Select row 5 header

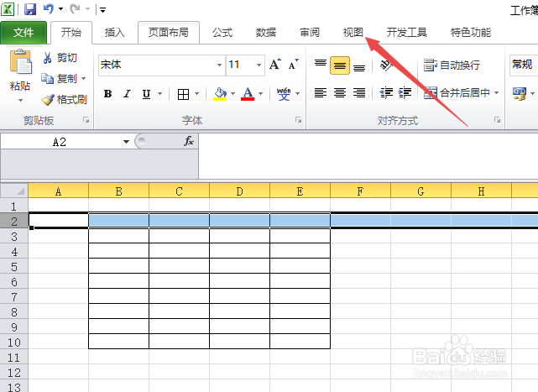(x=14, y=267)
